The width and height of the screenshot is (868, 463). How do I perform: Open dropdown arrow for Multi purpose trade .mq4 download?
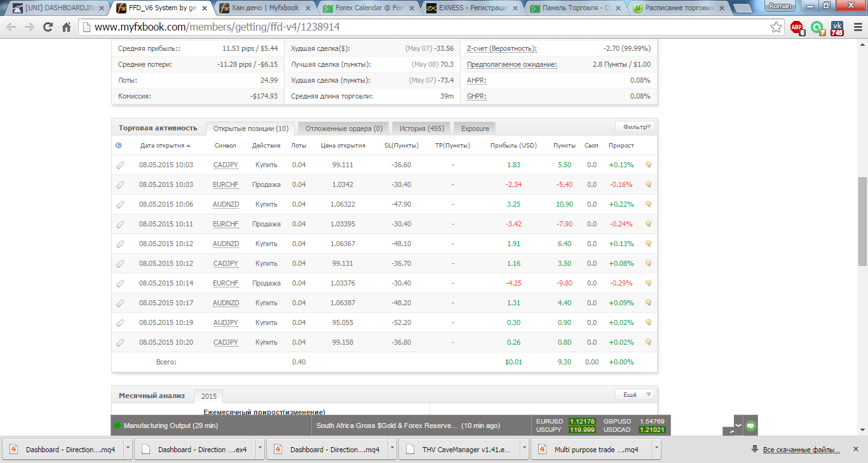(656, 449)
